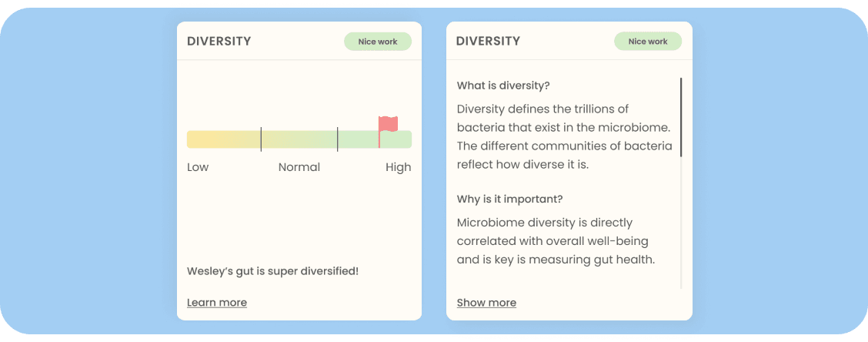868x342 pixels.
Task: Open the Learn more link
Action: click(x=217, y=302)
